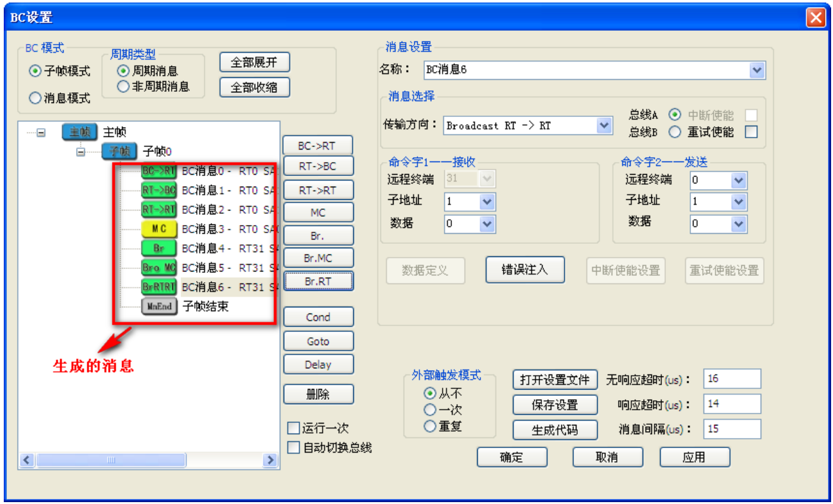
Task: Click the 消息间隔 input field
Action: coord(732,429)
